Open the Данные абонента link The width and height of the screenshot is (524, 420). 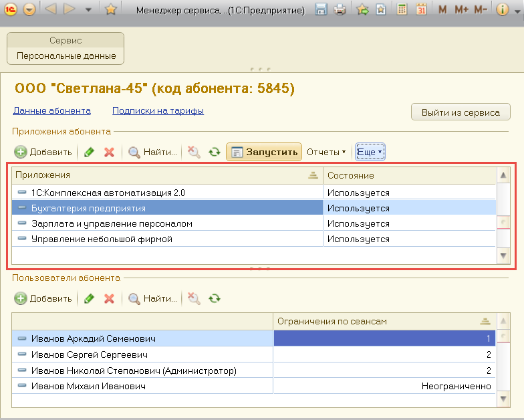coord(52,111)
